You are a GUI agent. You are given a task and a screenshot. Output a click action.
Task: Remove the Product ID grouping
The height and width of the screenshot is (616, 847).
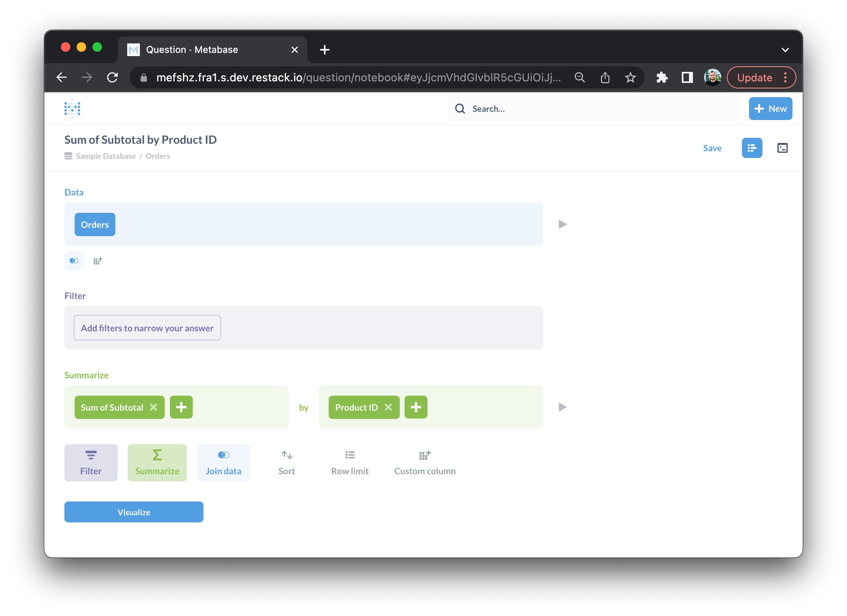(388, 407)
